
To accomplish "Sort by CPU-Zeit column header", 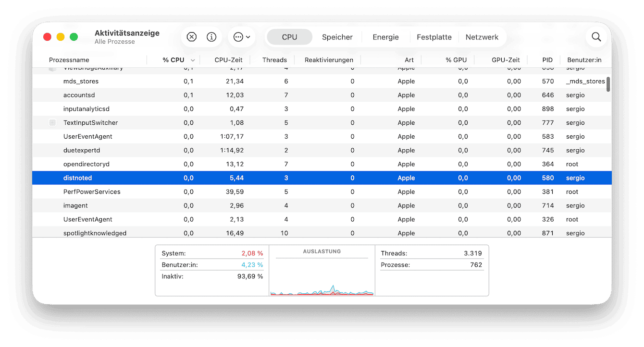I will pos(228,60).
